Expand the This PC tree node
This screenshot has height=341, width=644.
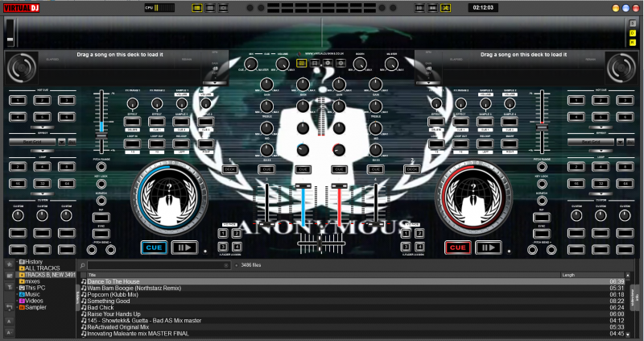tap(17, 288)
